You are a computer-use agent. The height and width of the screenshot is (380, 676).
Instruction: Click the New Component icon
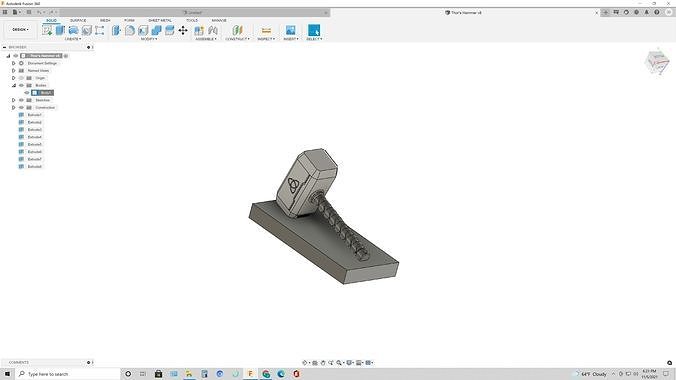pos(199,30)
